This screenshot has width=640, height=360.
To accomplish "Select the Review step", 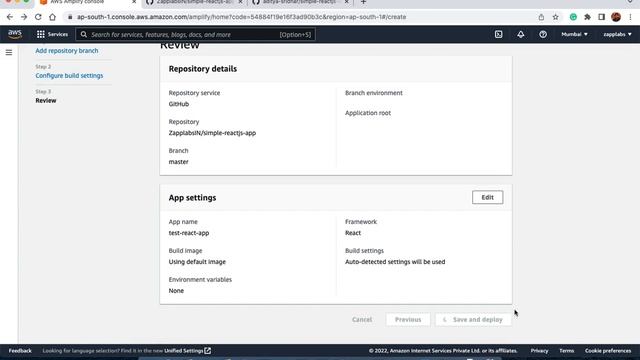I will point(46,100).
